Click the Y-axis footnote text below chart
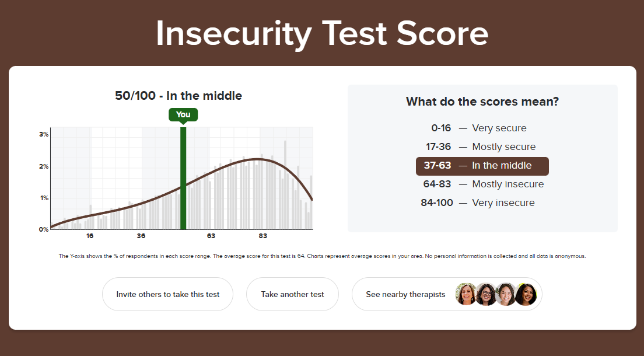Viewport: 644px width, 356px height. 322,256
